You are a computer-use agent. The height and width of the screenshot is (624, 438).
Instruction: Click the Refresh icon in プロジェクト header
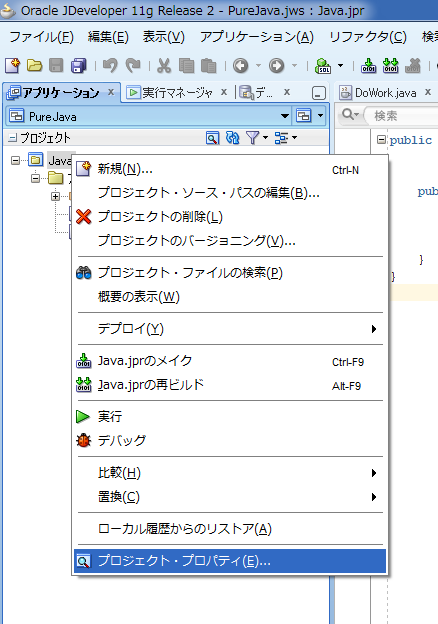coord(233,138)
